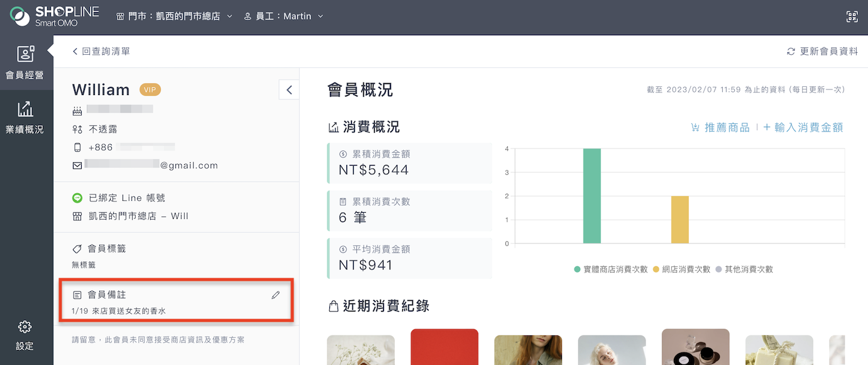Screen dimensions: 868x365
Task: Click the member note text 來店買送女友的香水
Action: click(x=129, y=311)
